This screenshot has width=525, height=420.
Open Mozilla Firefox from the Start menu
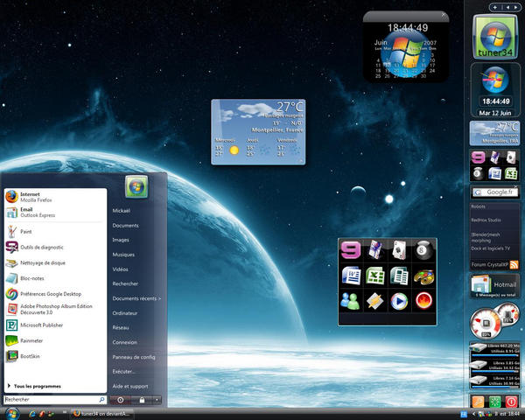(56, 197)
